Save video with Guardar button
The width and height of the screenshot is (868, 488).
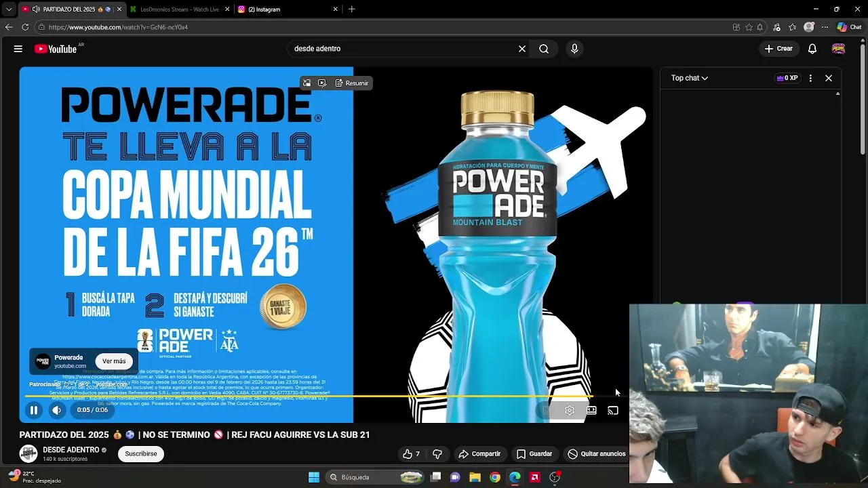click(534, 454)
